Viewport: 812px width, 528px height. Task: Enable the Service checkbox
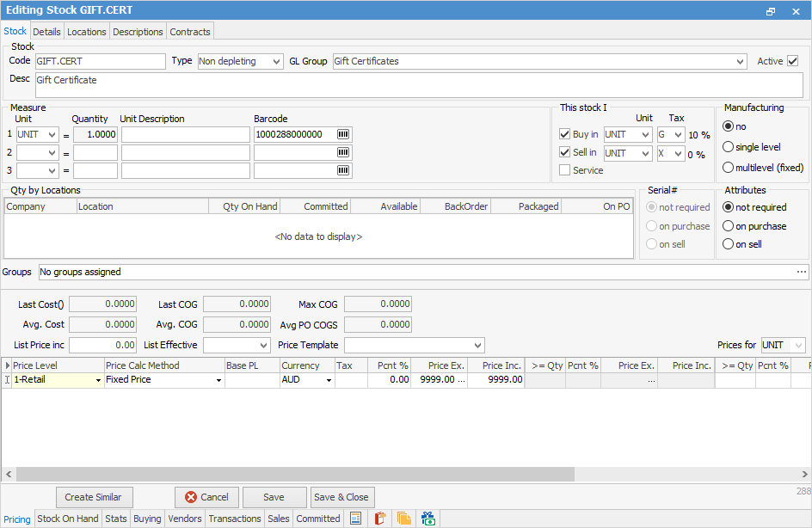pyautogui.click(x=564, y=170)
